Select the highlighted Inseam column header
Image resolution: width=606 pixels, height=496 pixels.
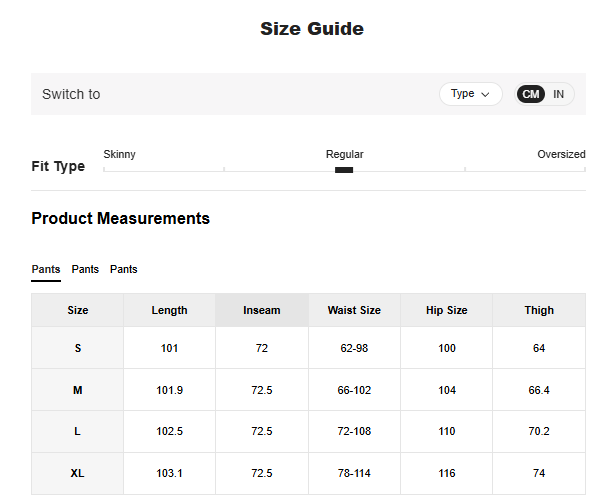pyautogui.click(x=262, y=310)
